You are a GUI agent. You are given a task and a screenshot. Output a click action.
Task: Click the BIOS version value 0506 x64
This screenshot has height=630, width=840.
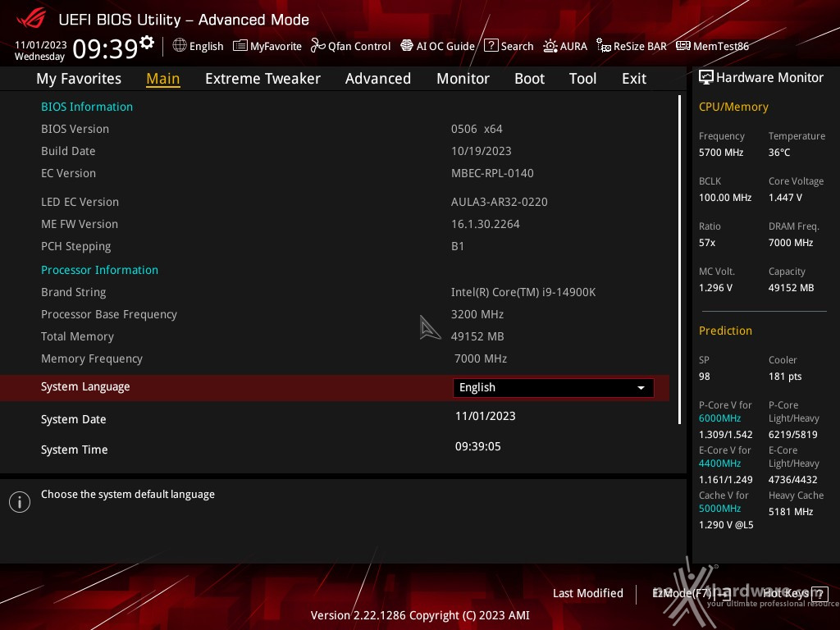click(477, 129)
